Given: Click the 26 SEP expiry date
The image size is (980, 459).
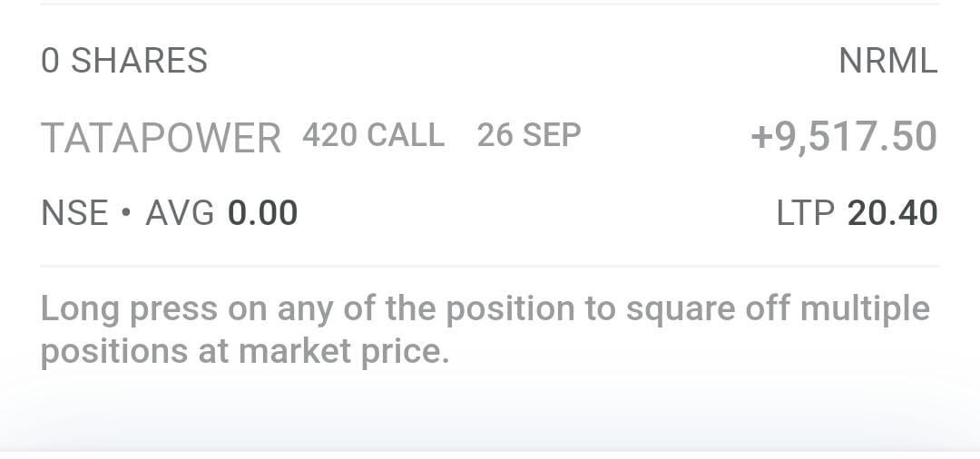Looking at the screenshot, I should click(529, 135).
